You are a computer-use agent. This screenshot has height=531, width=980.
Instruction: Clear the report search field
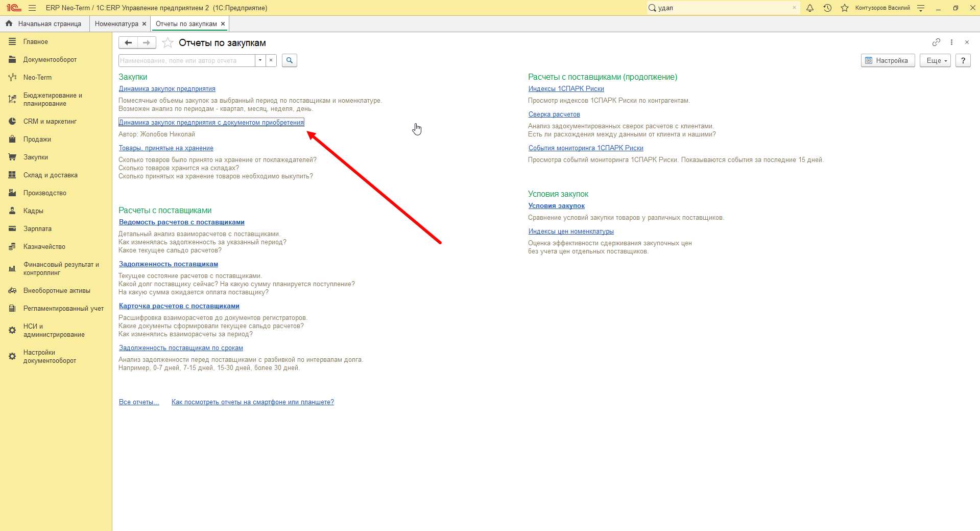(271, 60)
